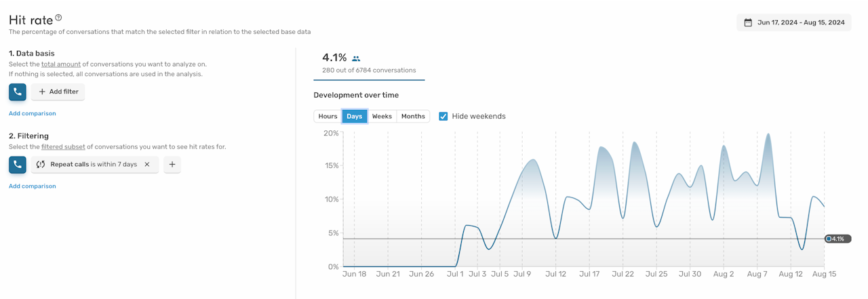Click the people icon next to 4.1%
868x299 pixels.
(357, 59)
